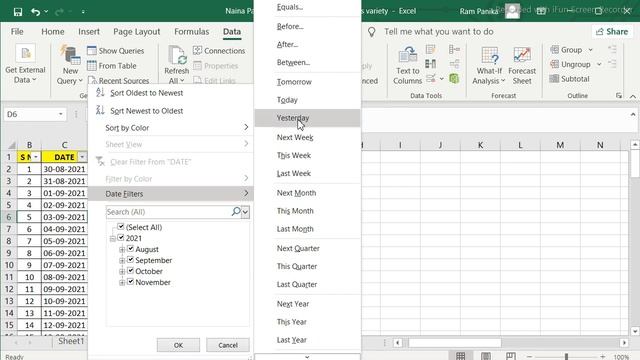640x360 pixels.
Task: Open the Page Layout ribbon tab
Action: [136, 32]
